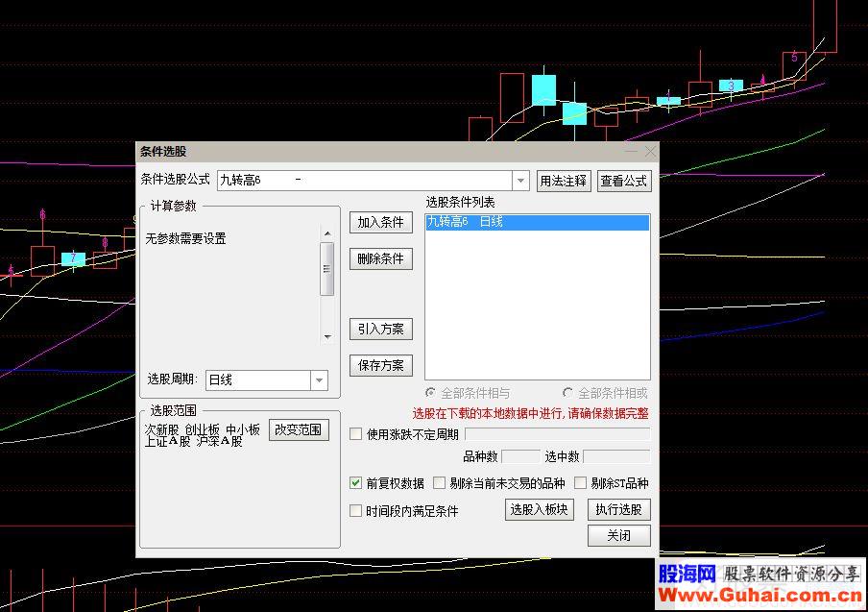
Task: Enable the 时间段内满足条件 checkbox
Action: (x=356, y=511)
